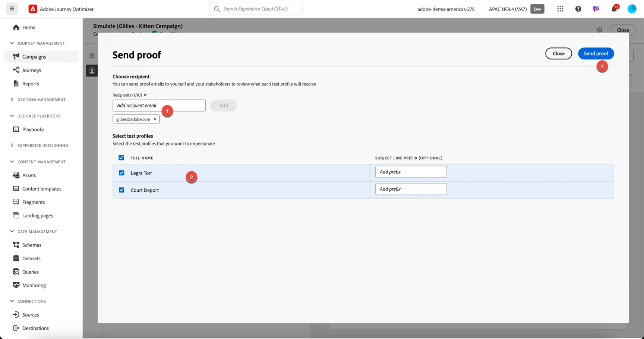Open the help question mark icon
The height and width of the screenshot is (339, 644).
pyautogui.click(x=578, y=9)
